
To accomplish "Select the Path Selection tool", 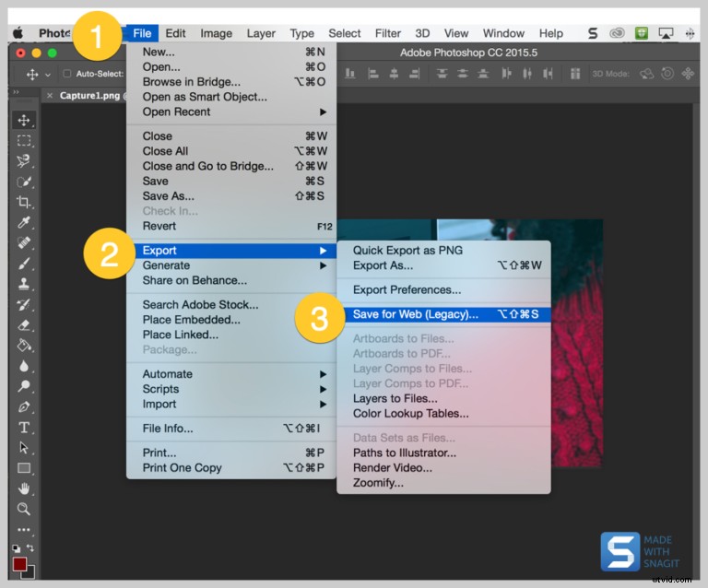I will (x=24, y=448).
